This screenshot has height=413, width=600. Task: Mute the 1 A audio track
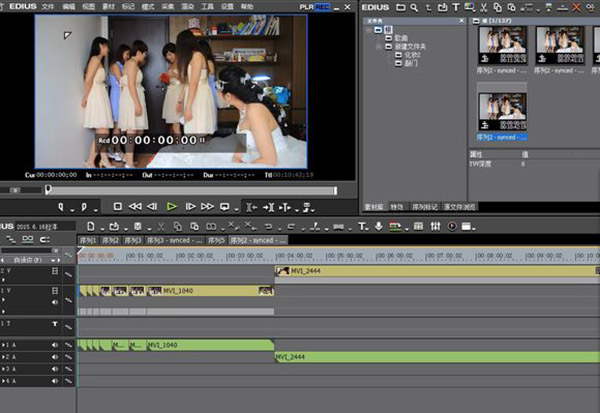tap(57, 344)
